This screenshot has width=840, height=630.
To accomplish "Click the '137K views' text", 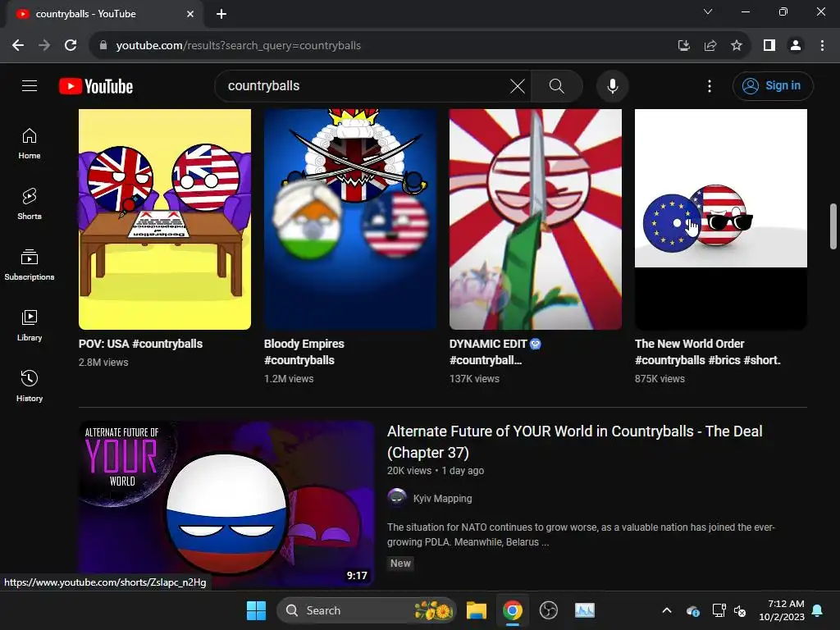I will [x=474, y=379].
